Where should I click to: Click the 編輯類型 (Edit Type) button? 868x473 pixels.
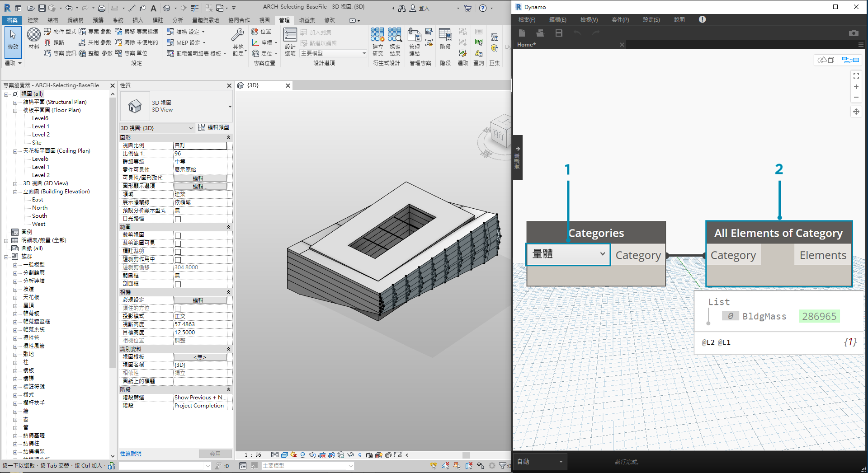[214, 127]
